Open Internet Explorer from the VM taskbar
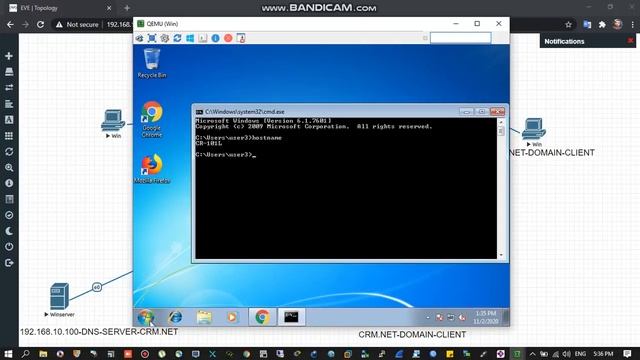The height and width of the screenshot is (360, 640). 176,317
